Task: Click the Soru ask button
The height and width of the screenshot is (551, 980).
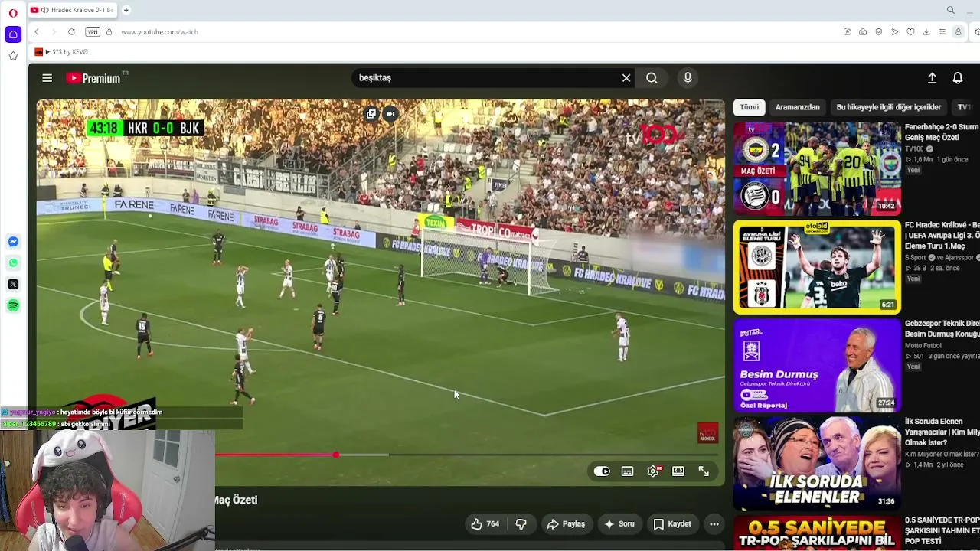Action: pyautogui.click(x=619, y=524)
